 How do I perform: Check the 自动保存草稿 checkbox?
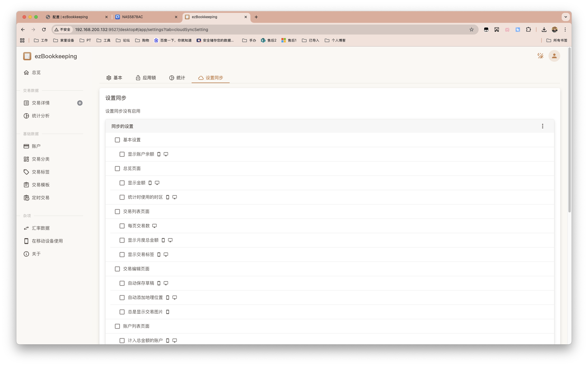coord(122,283)
